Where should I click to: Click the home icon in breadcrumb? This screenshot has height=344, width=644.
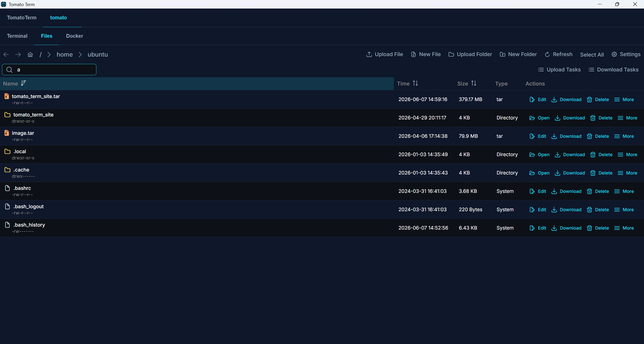tap(30, 55)
